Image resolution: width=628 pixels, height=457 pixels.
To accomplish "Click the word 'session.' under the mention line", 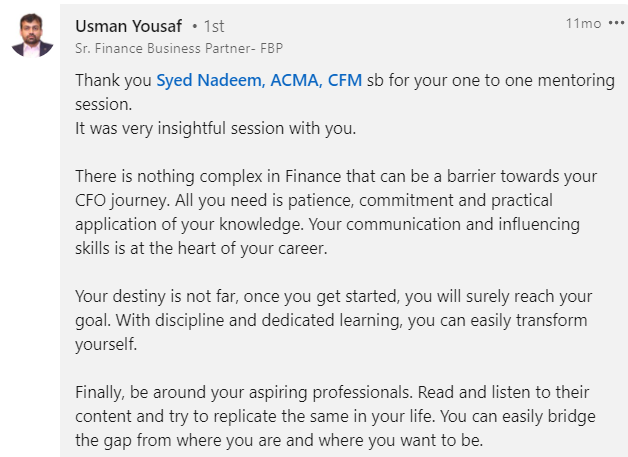I will pyautogui.click(x=102, y=102).
